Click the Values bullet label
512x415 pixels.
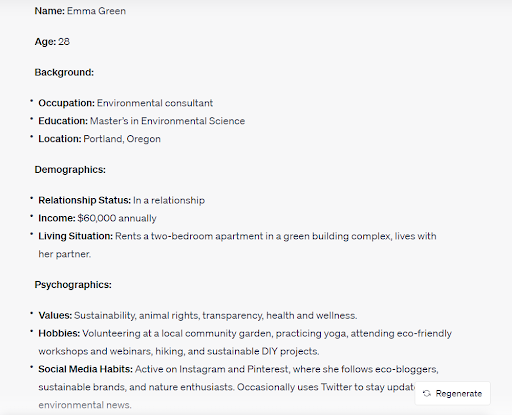55,316
